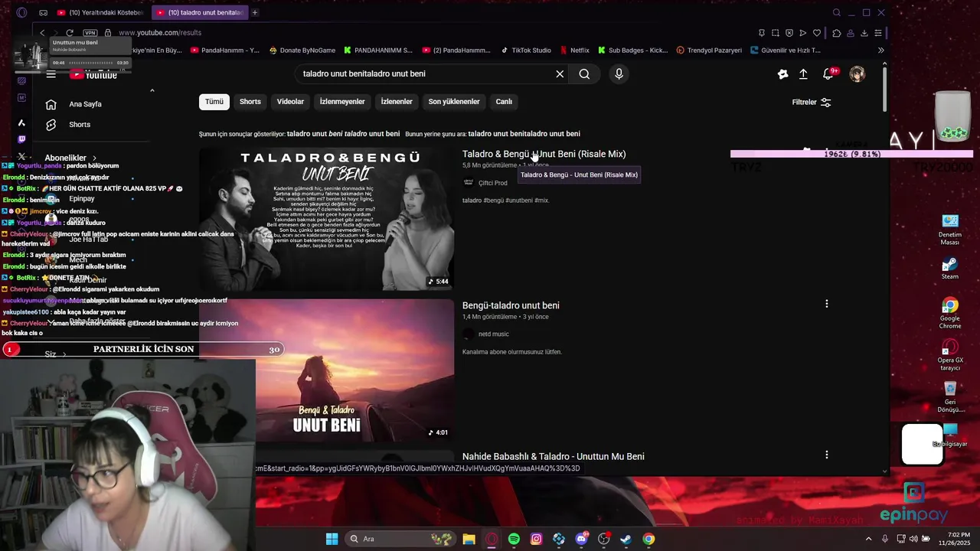This screenshot has width=980, height=551.
Task: Clear the YouTube search text
Action: click(560, 74)
